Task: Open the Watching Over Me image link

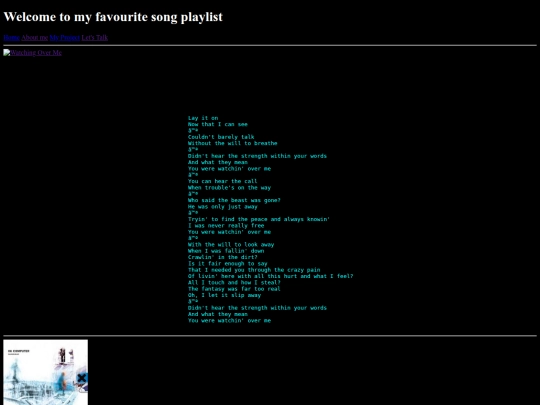Action: (x=32, y=53)
